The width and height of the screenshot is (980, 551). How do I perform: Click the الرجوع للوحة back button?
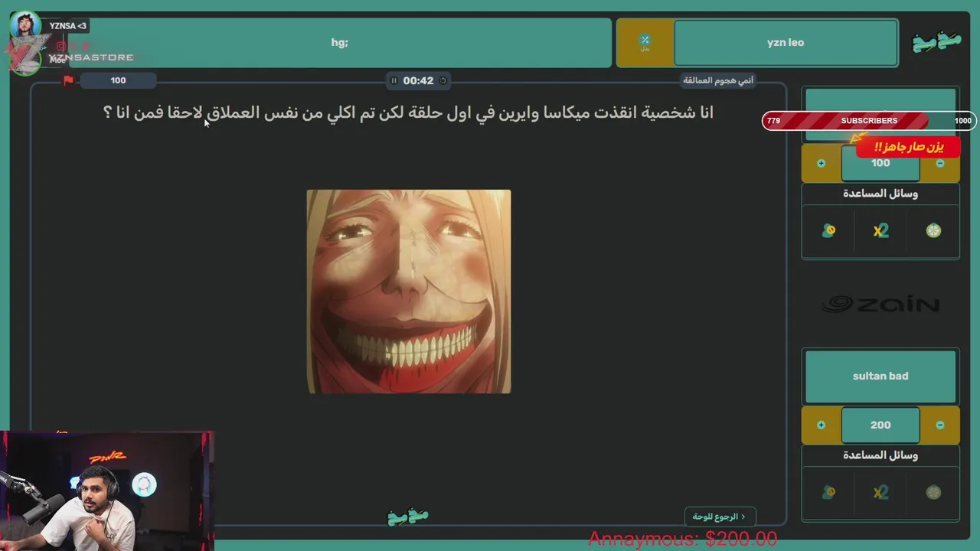720,517
